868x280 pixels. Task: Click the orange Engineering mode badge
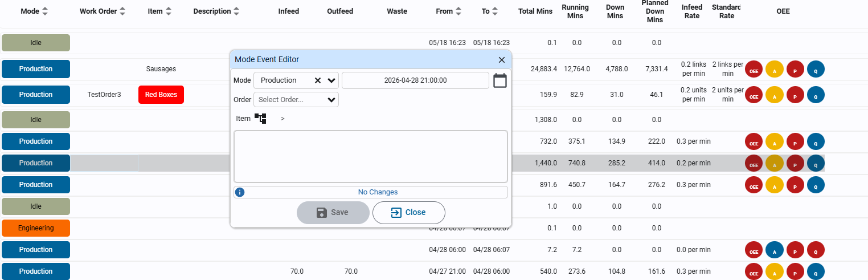pos(36,228)
